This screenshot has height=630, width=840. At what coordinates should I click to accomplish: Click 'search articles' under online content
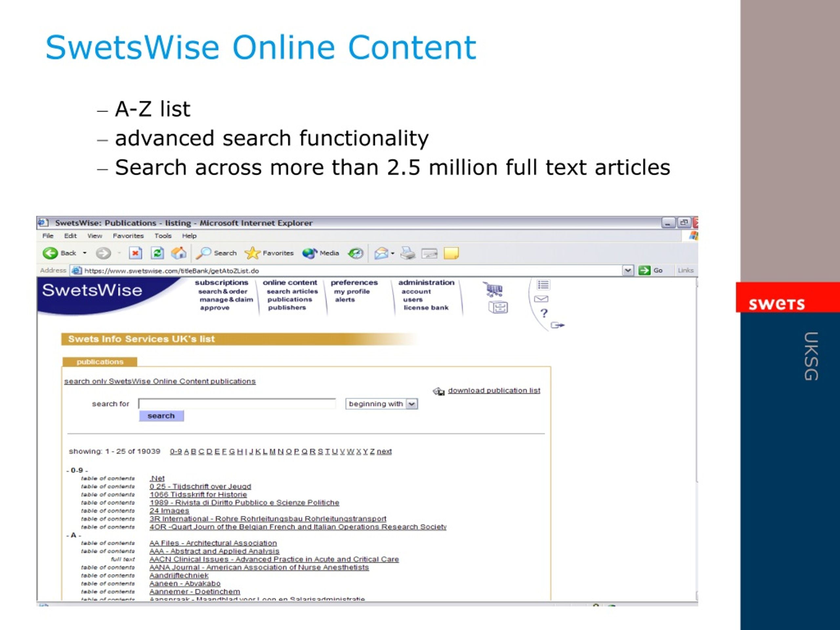[x=292, y=291]
